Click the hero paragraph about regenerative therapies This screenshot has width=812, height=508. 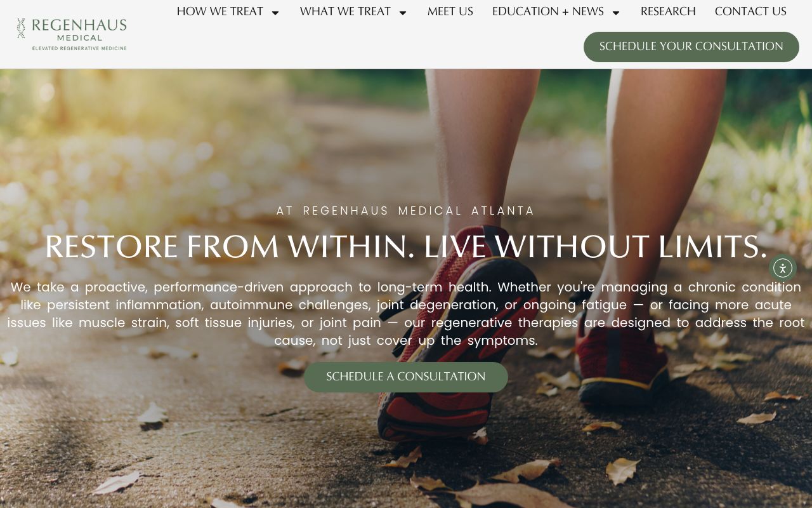(x=406, y=314)
